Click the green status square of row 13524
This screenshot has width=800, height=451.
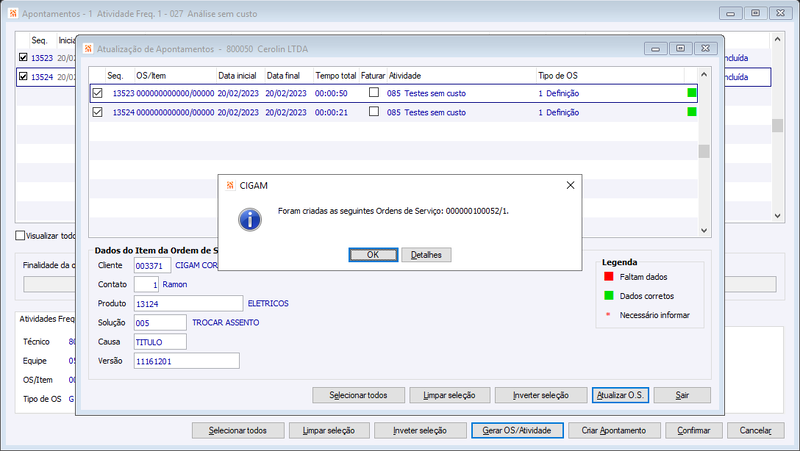click(692, 112)
